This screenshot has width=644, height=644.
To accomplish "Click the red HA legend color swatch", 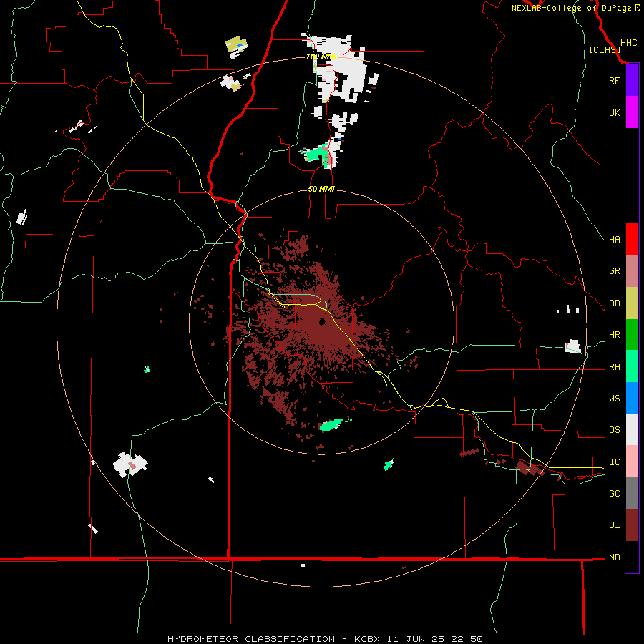I will (632, 239).
